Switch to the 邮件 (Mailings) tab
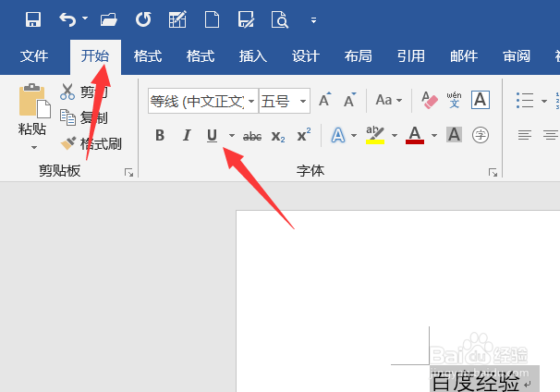Viewport: 560px width, 392px height. tap(464, 56)
